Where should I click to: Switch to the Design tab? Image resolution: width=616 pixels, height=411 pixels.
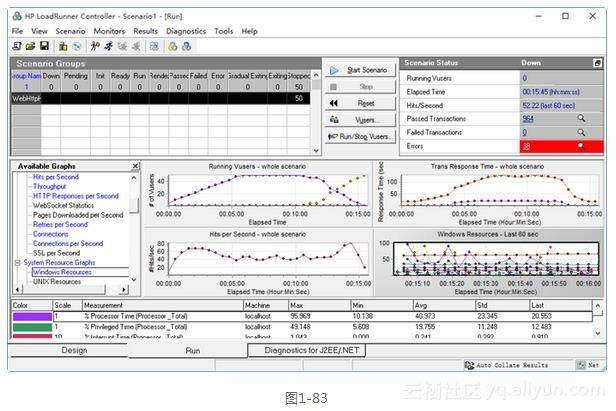(x=74, y=350)
